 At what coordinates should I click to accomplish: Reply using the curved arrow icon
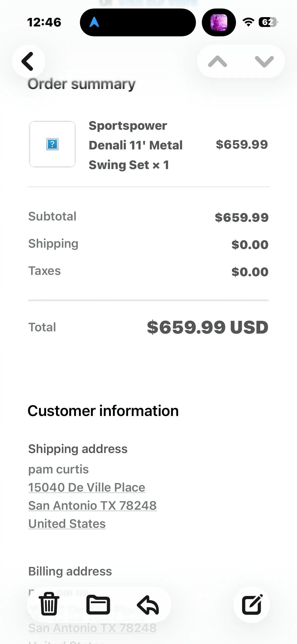148,605
